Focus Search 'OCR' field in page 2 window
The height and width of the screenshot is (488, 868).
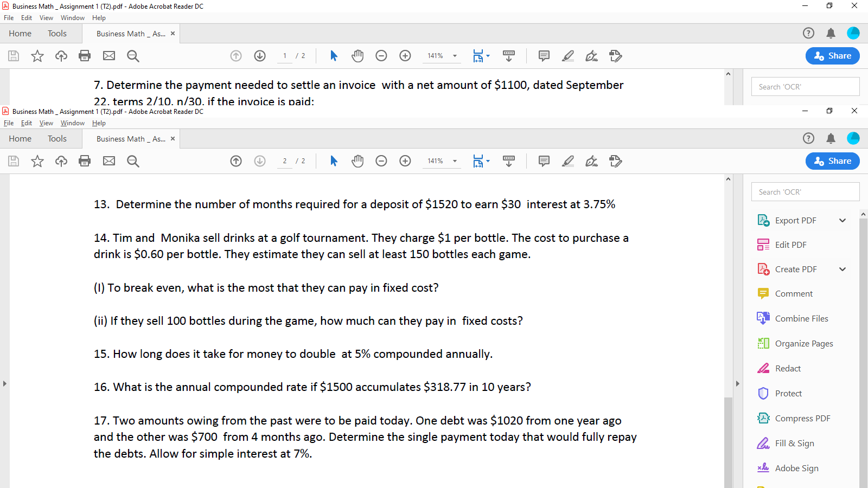[x=805, y=192]
